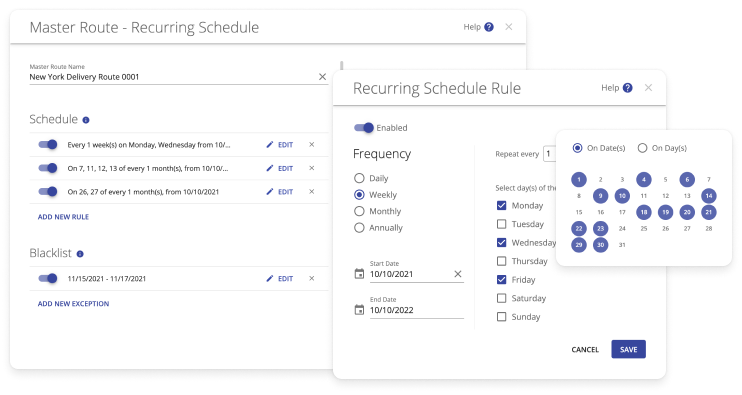Toggle the Enabled switch for the rule

pos(364,128)
